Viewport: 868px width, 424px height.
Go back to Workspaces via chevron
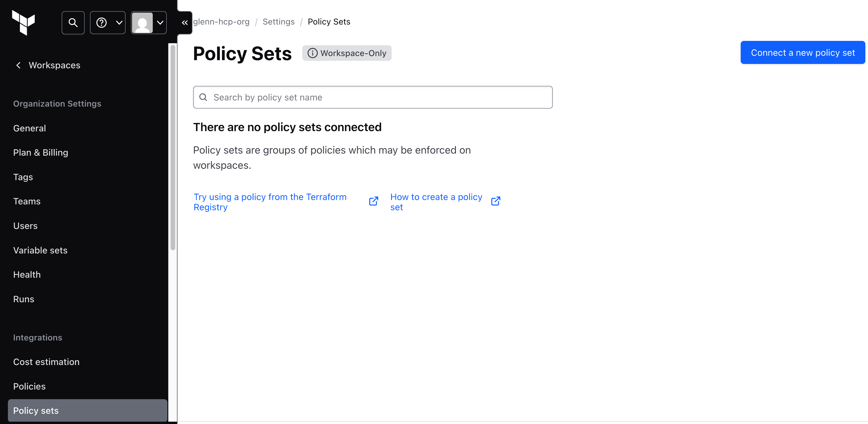click(x=18, y=65)
